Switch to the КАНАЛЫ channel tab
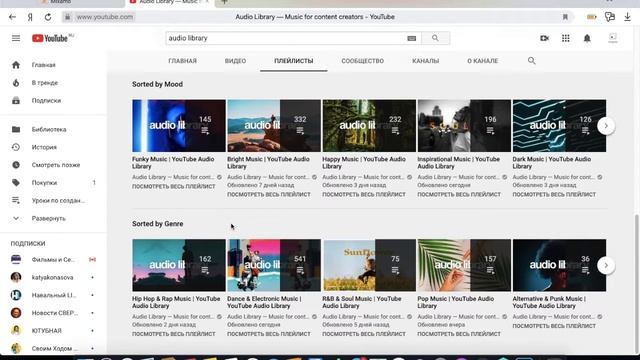The height and width of the screenshot is (360, 640). pos(425,61)
